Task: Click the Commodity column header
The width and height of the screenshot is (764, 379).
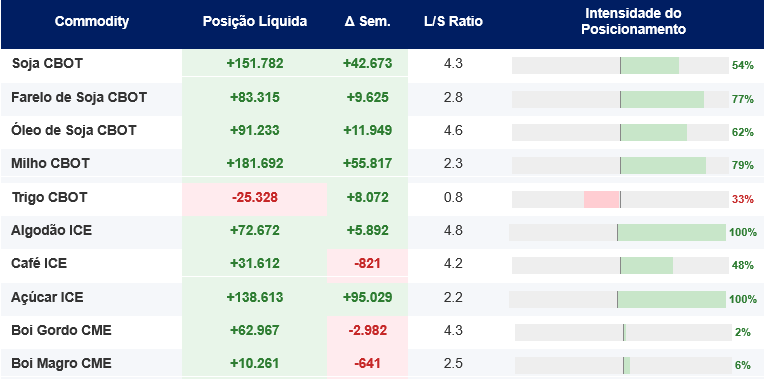Action: 92,21
